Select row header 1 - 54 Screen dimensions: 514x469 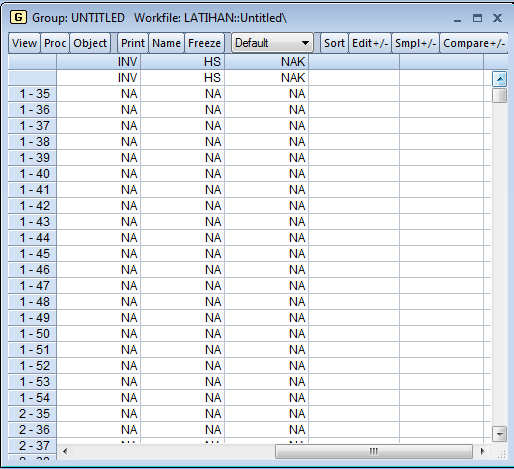(x=32, y=398)
